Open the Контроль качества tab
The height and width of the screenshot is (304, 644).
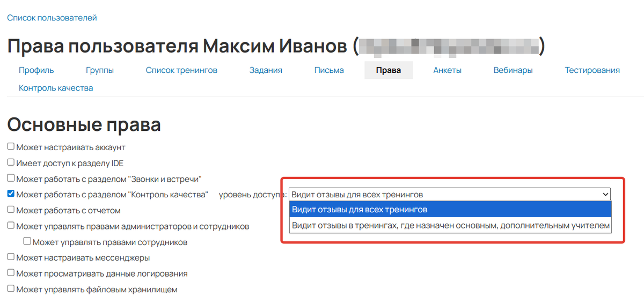pyautogui.click(x=56, y=88)
